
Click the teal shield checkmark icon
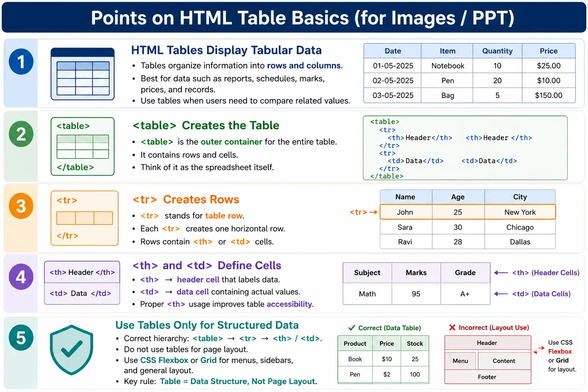[x=72, y=350]
